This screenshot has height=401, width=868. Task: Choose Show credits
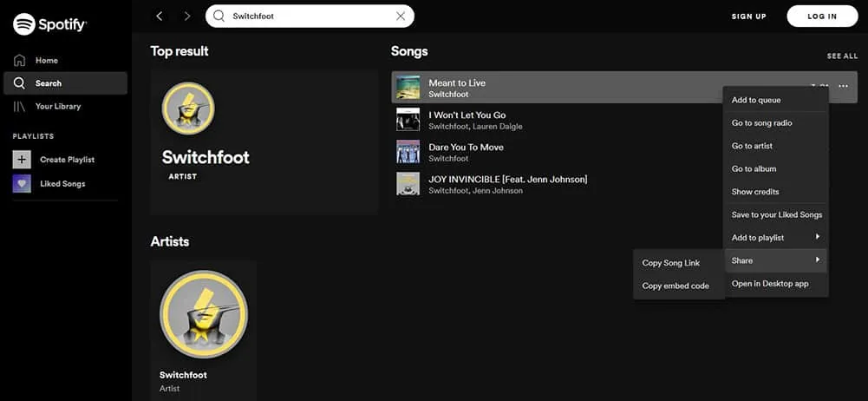[775, 192]
